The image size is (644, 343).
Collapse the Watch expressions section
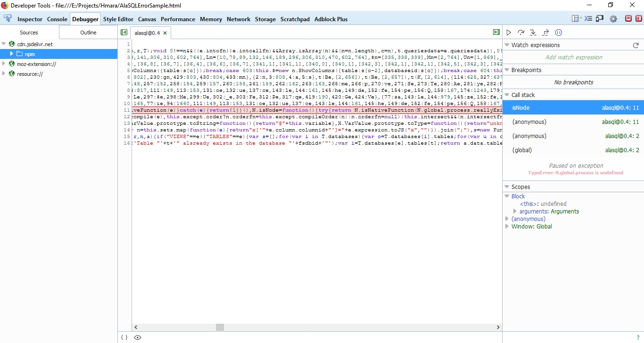(506, 45)
